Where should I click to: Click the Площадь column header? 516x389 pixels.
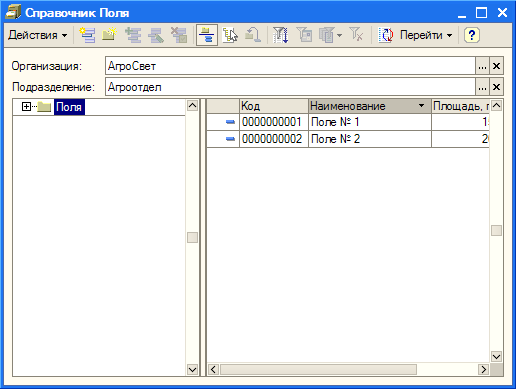460,106
